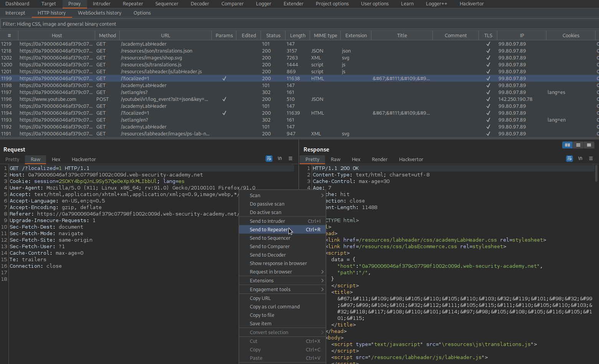Sort history by MIME type column header
Viewport: 599px width, 364px height.
325,36
